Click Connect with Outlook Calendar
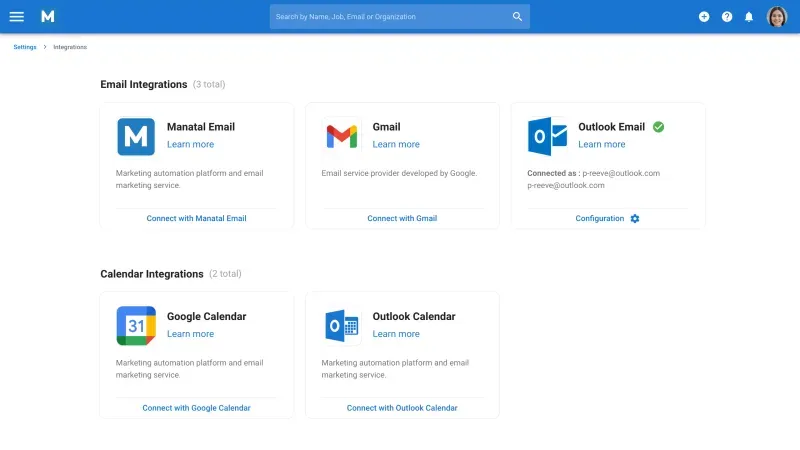The height and width of the screenshot is (450, 800). 402,408
